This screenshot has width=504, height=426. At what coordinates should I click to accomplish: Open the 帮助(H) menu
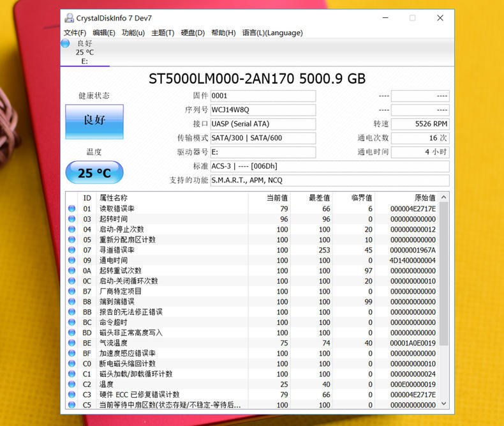[223, 33]
